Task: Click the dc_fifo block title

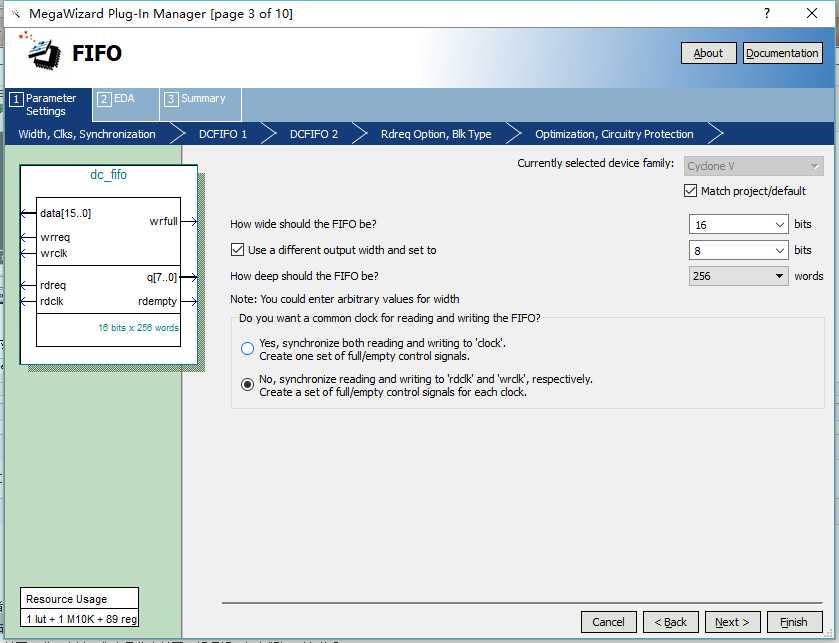Action: click(x=109, y=175)
